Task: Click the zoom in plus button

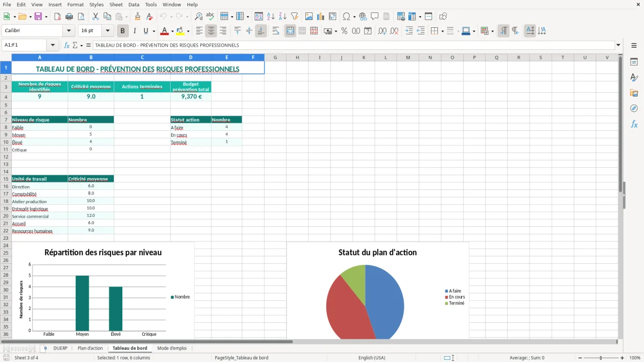Action: (x=623, y=358)
